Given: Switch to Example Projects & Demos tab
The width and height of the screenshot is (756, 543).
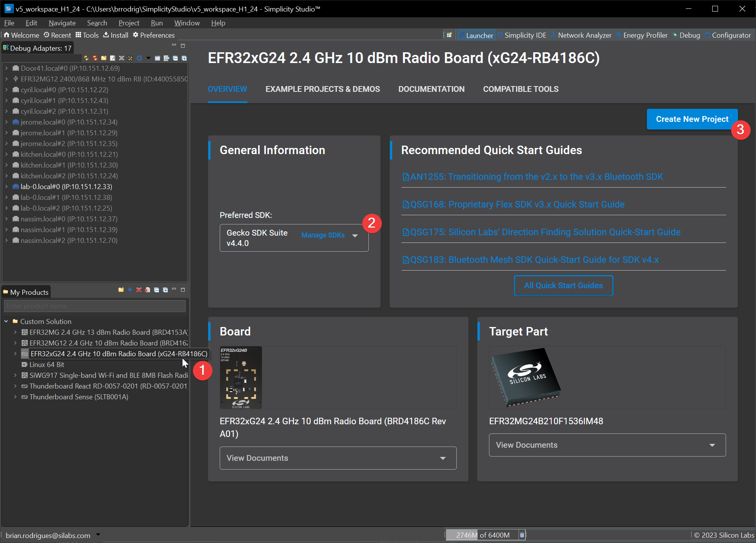Looking at the screenshot, I should click(323, 89).
